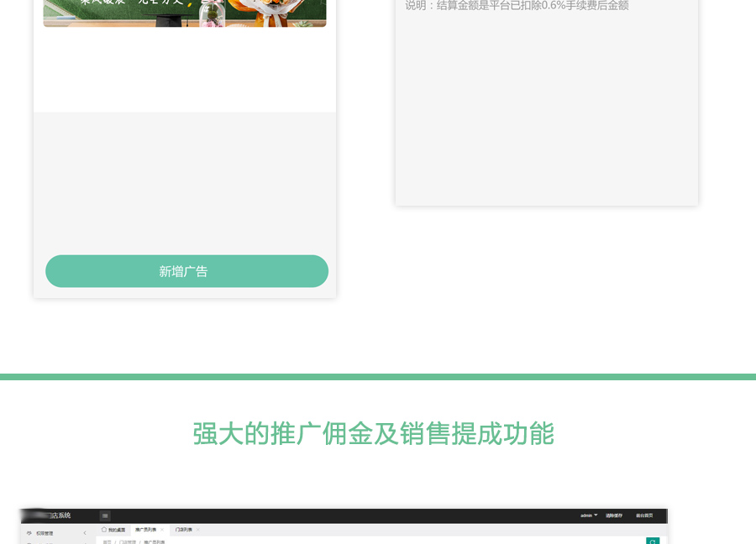Go to 前台首页 in the header

(x=644, y=515)
